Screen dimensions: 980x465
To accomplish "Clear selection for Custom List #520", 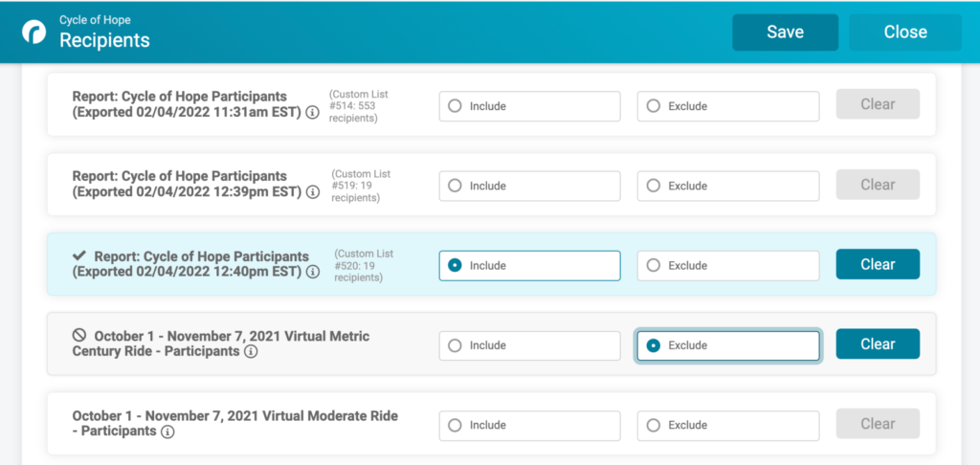I will (878, 264).
